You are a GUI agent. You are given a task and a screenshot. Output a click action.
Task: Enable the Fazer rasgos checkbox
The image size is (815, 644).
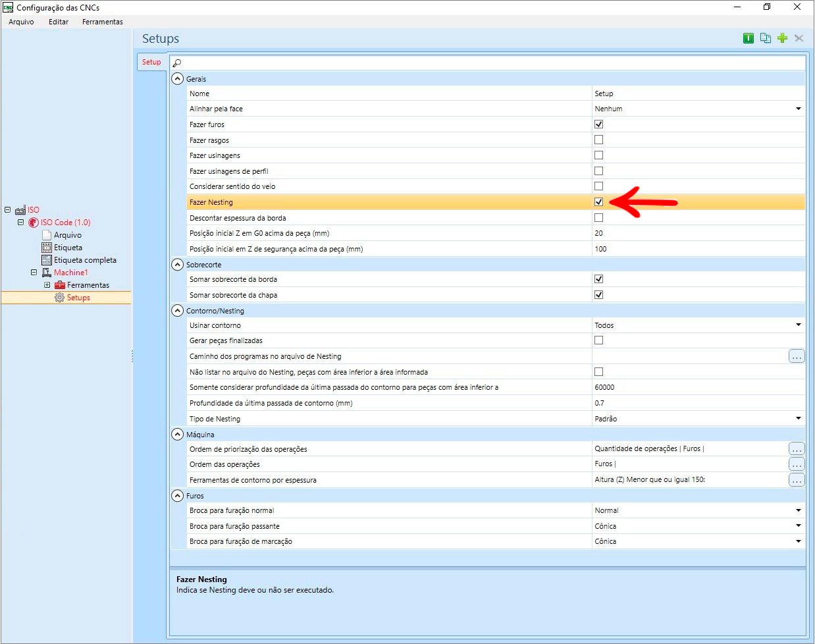598,140
